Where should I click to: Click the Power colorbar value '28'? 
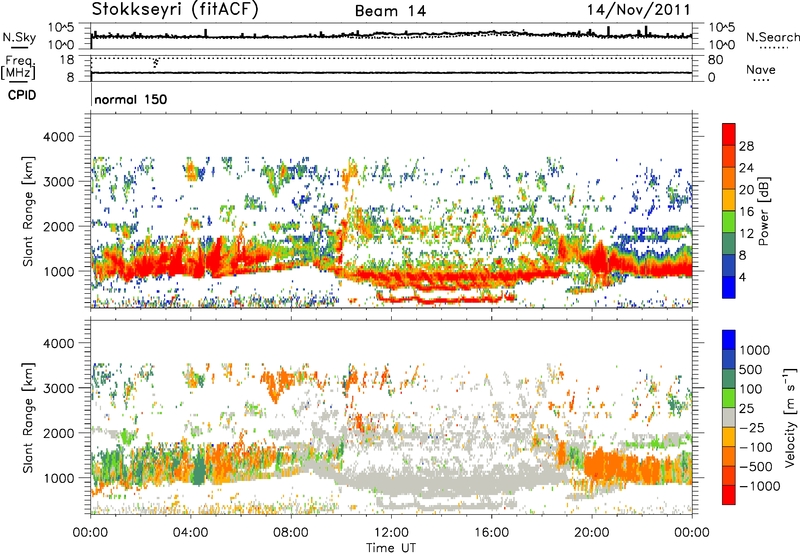point(746,146)
